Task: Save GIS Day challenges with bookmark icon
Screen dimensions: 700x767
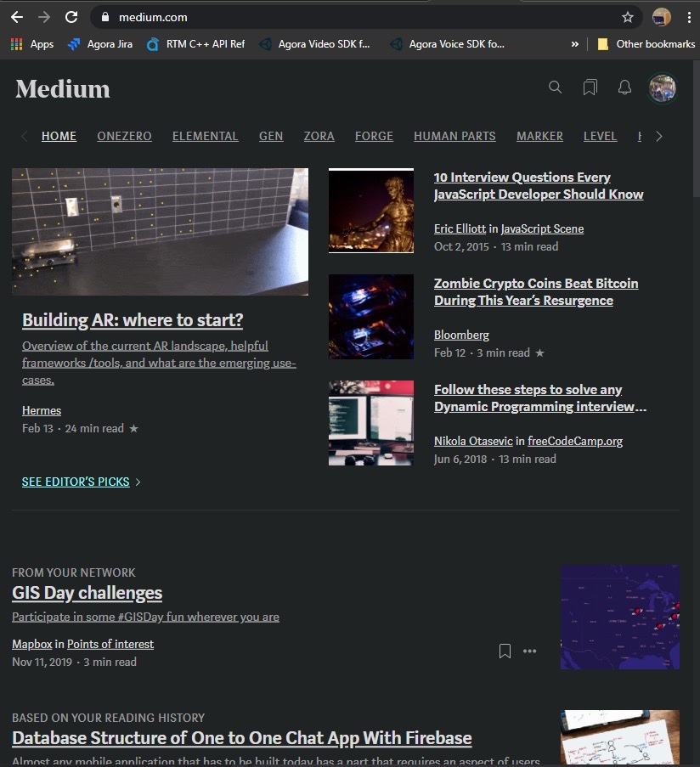Action: pyautogui.click(x=505, y=651)
